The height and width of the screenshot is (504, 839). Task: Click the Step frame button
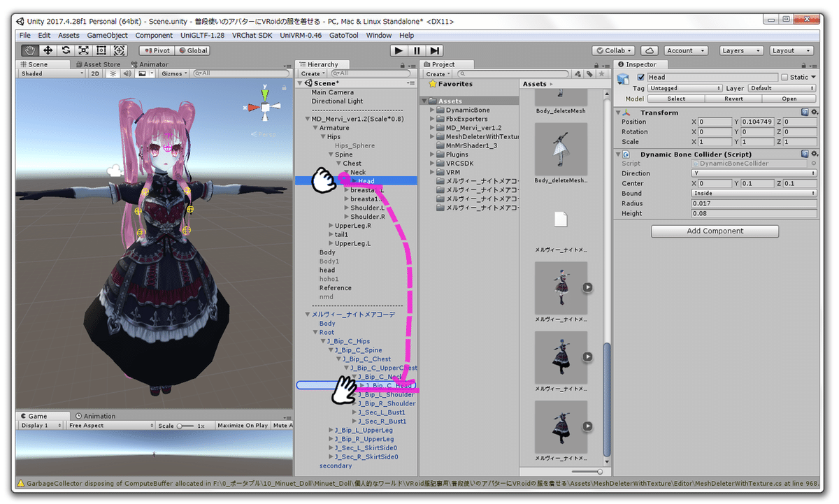pyautogui.click(x=435, y=50)
